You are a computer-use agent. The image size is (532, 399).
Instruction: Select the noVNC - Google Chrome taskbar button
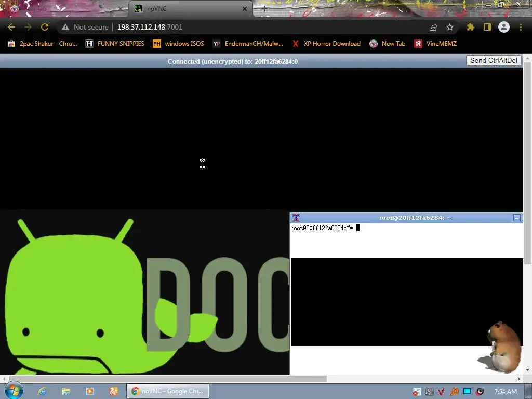[168, 391]
